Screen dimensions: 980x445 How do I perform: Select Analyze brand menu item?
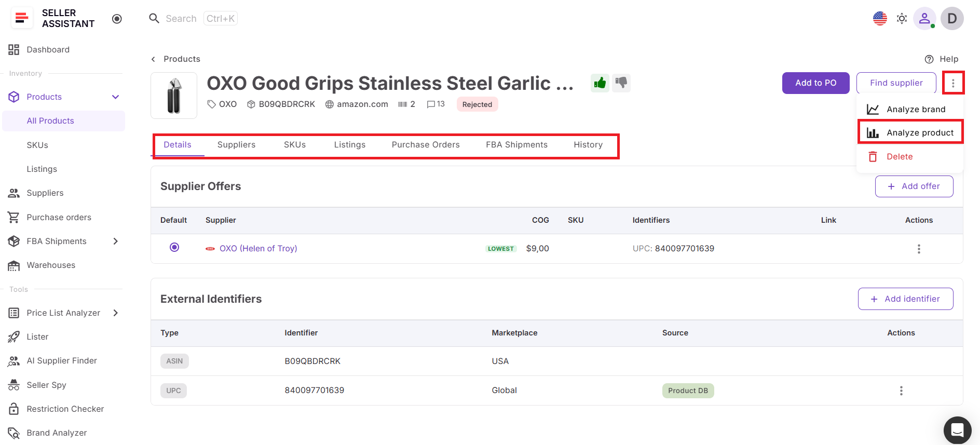[909, 109]
